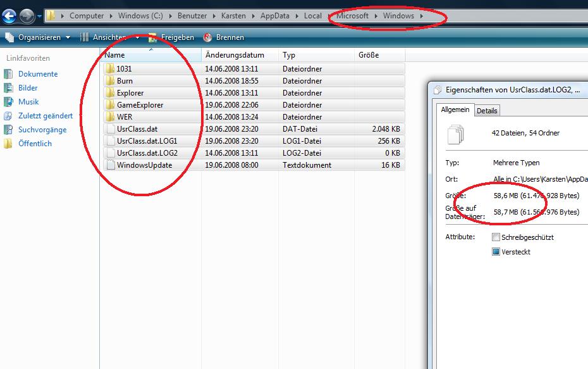Sort by Änderungsdatum column header
The height and width of the screenshot is (369, 588).
point(240,55)
